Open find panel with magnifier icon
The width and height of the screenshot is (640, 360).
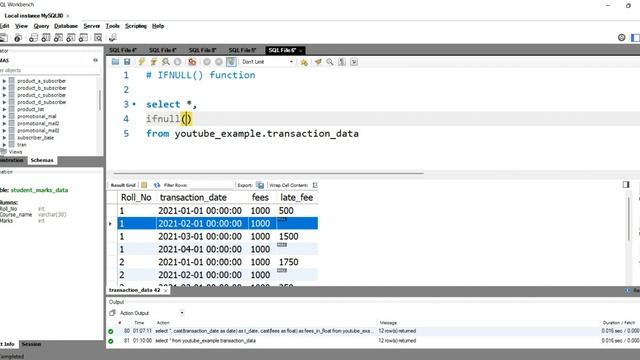coord(330,62)
